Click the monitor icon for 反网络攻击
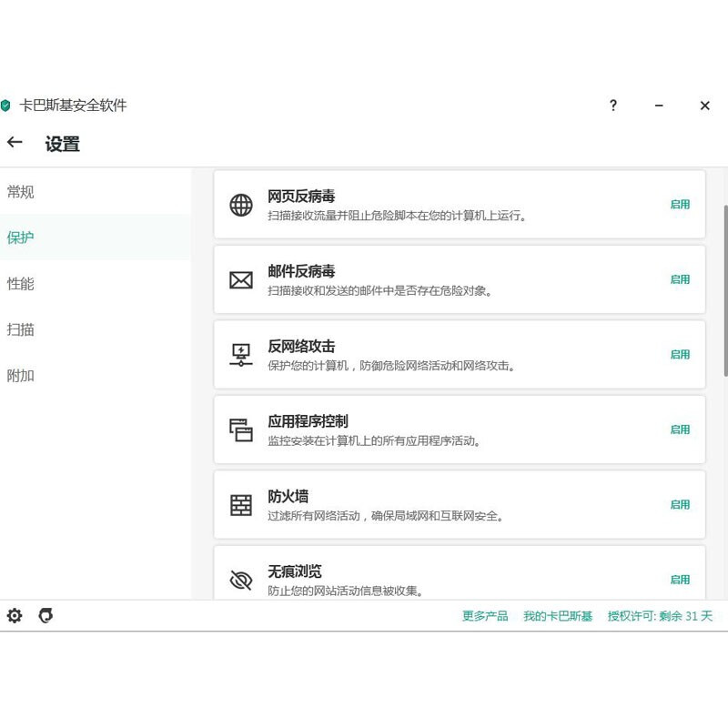Image resolution: width=728 pixels, height=728 pixels. click(x=241, y=355)
